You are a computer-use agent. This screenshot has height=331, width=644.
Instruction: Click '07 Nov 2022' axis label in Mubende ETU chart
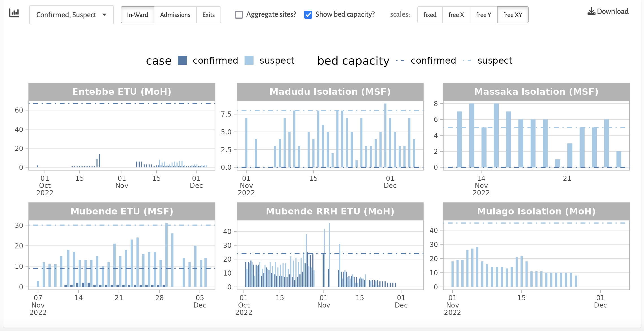click(38, 305)
